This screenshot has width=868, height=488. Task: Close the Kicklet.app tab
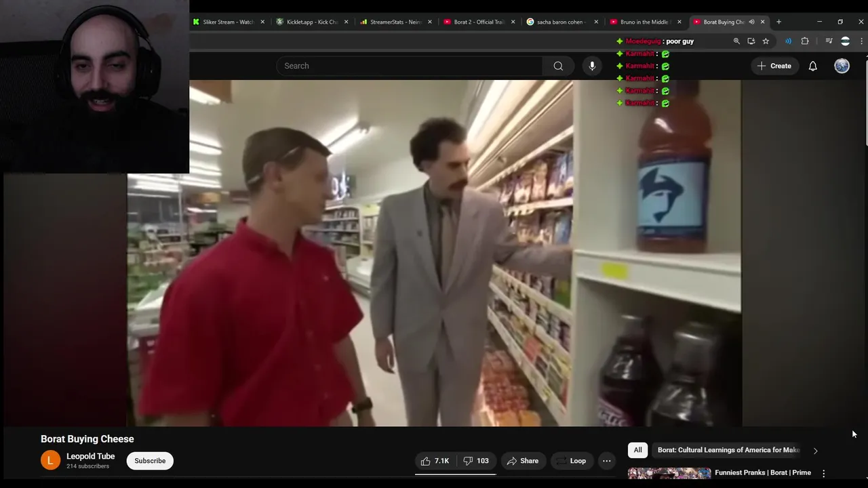(346, 22)
